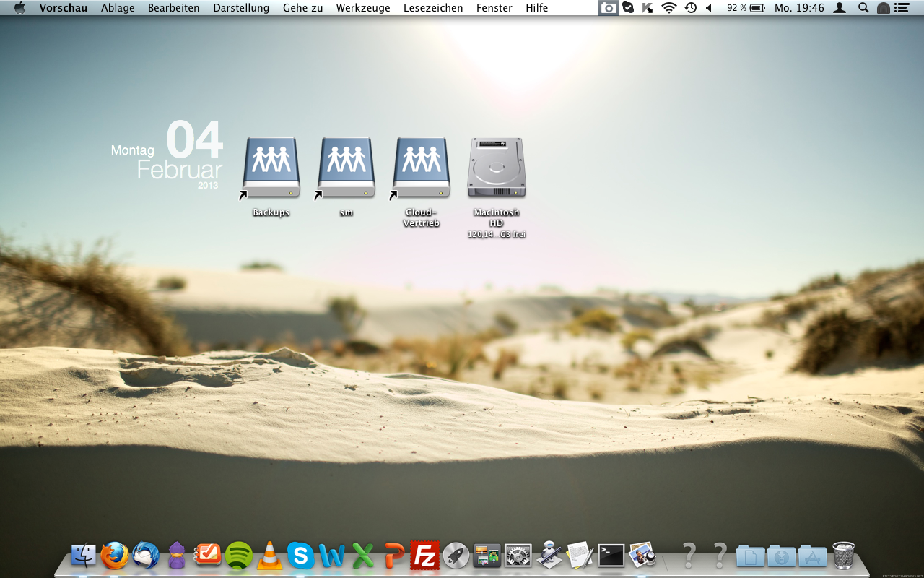Open Skype from the dock
This screenshot has width=924, height=578.
300,556
